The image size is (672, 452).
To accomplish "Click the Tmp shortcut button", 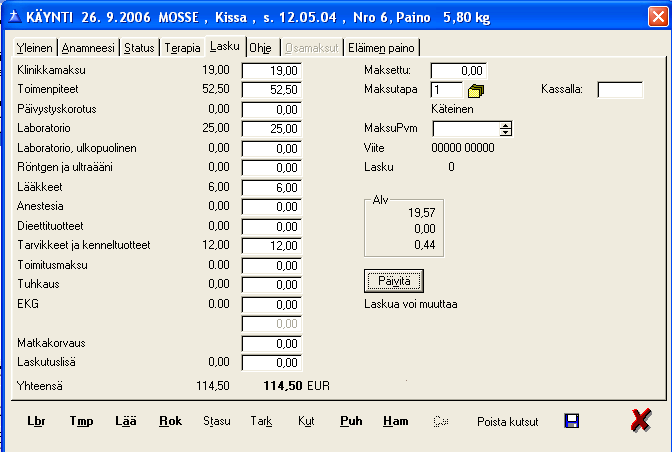I will tap(81, 421).
